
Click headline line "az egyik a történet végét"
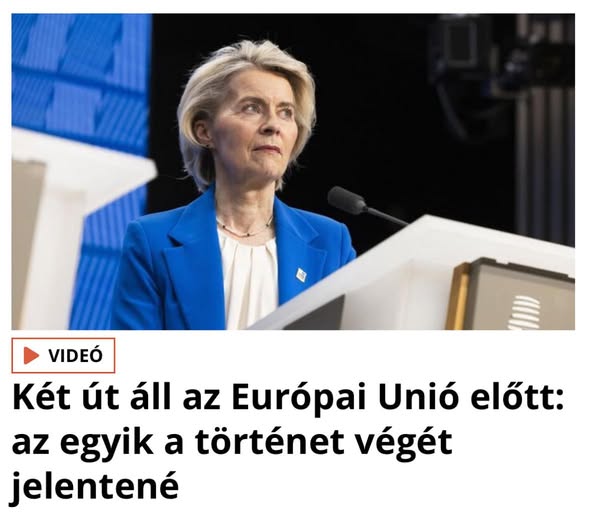[232, 441]
